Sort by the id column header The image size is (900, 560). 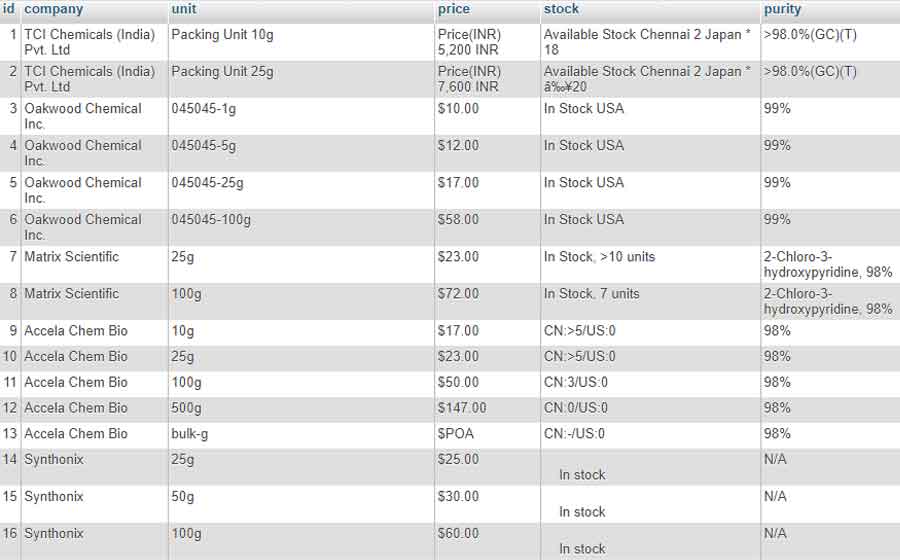coord(9,9)
